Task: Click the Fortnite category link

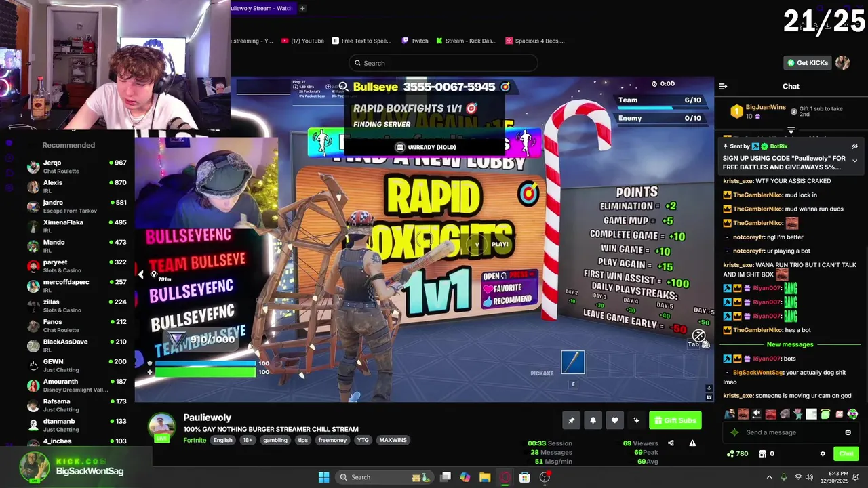Action: pos(195,440)
